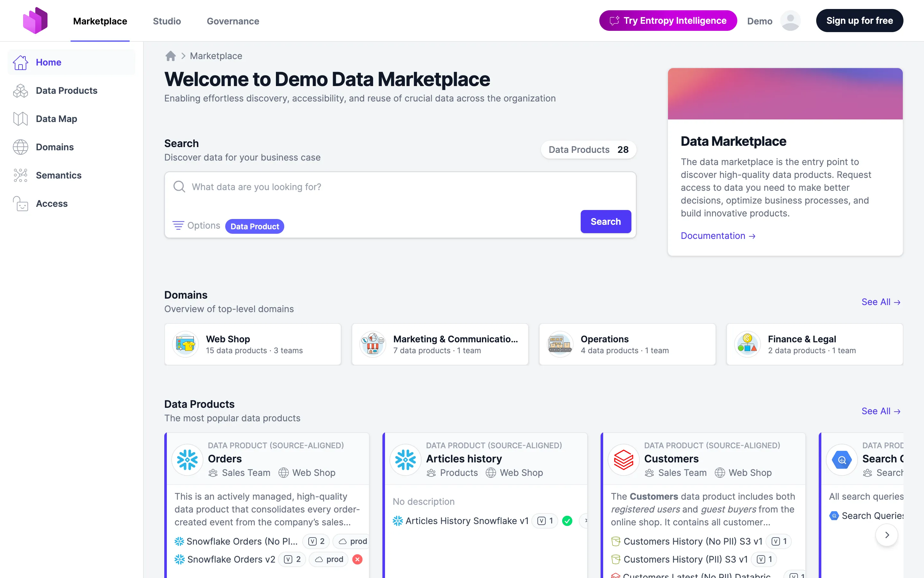The image size is (924, 578).
Task: Click the Customers Databricks icon
Action: coord(623,460)
